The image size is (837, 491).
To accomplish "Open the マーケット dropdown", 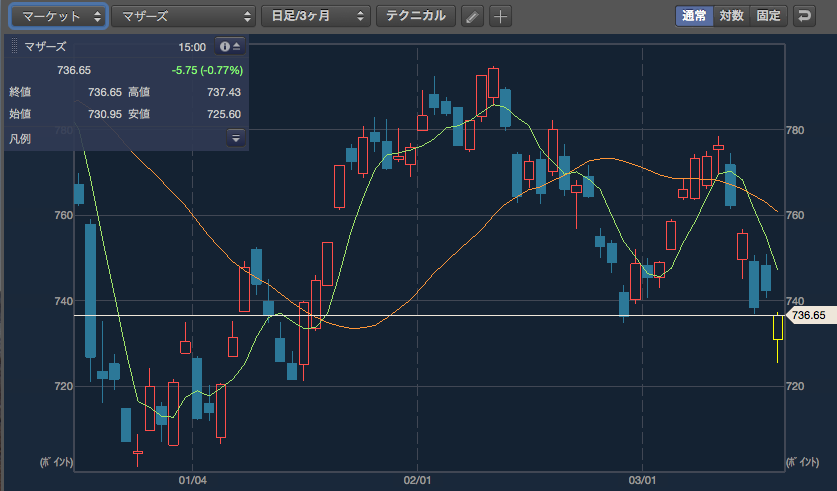I will coord(58,17).
